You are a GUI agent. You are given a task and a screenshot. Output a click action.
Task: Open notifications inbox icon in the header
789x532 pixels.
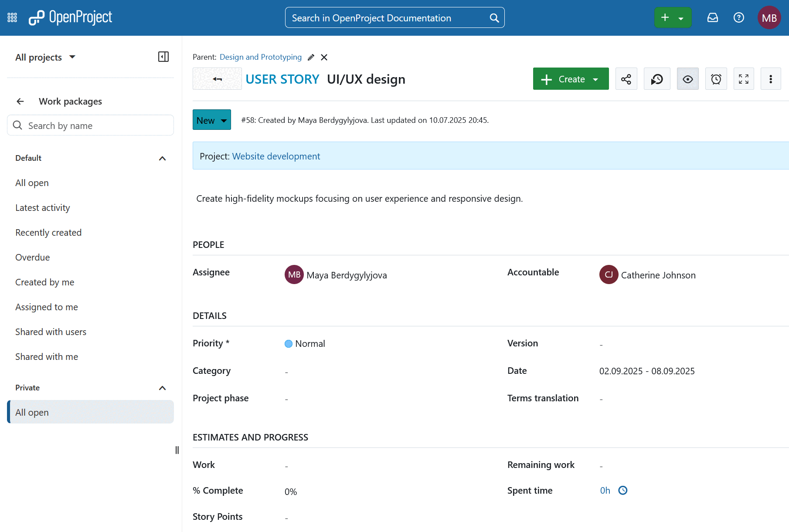(x=712, y=17)
